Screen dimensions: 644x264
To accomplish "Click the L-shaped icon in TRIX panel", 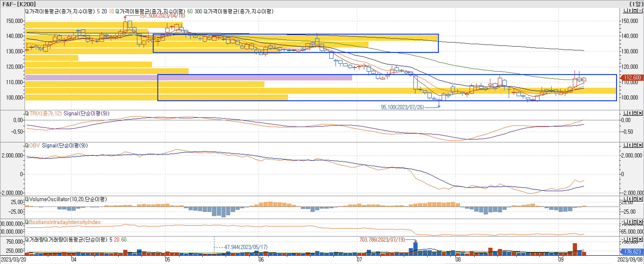I will (x=626, y=113).
